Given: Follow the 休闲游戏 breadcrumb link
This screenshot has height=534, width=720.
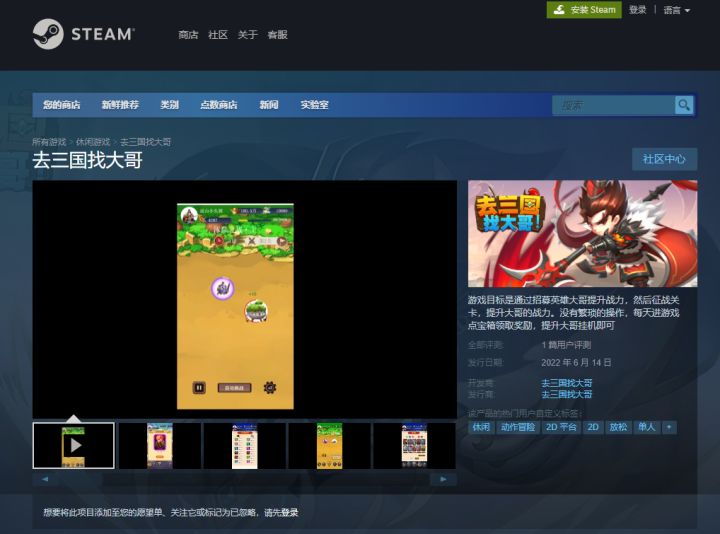Looking at the screenshot, I should [x=93, y=142].
